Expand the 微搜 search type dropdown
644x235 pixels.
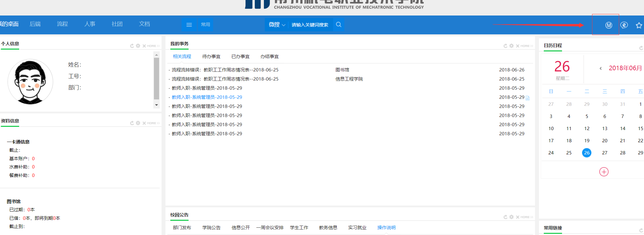click(x=277, y=25)
